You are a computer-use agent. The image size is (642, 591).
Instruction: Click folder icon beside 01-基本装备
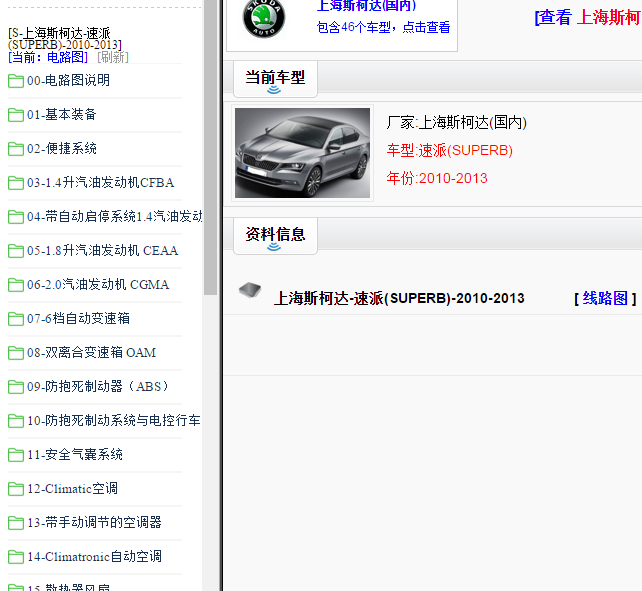(x=16, y=115)
